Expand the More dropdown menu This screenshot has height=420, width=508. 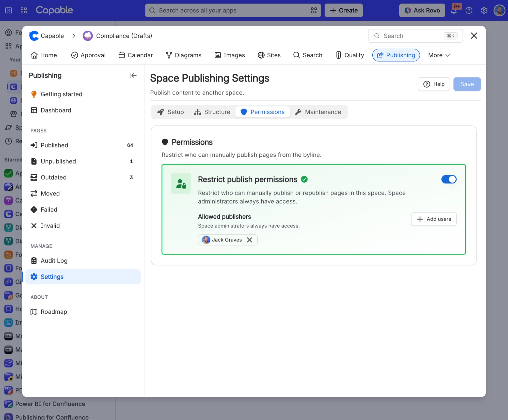point(439,55)
